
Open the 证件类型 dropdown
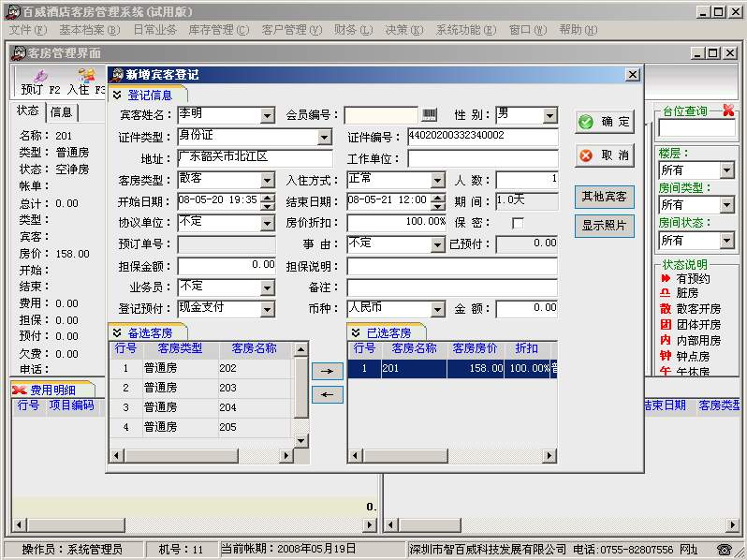coord(324,138)
